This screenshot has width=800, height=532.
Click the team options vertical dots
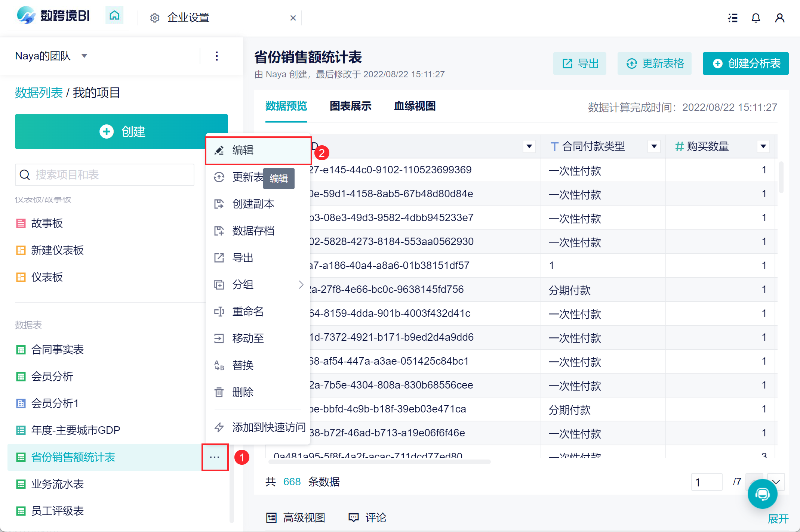217,56
